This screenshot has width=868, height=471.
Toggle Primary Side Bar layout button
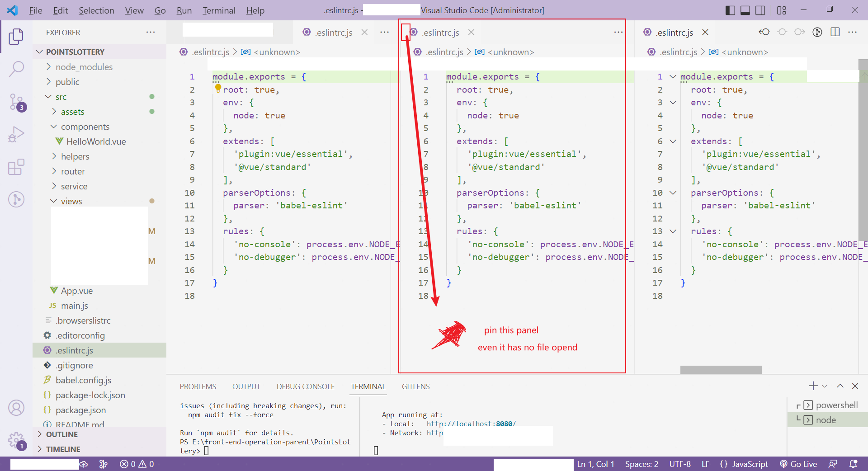coord(730,10)
